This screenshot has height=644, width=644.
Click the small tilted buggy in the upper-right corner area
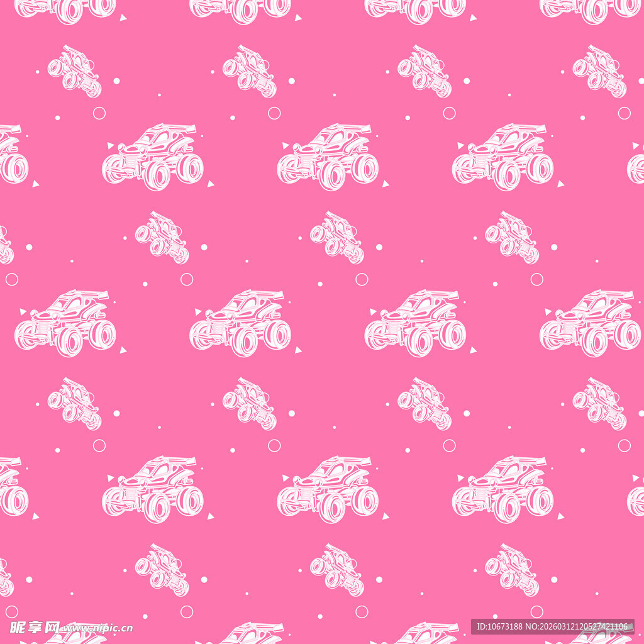click(599, 71)
